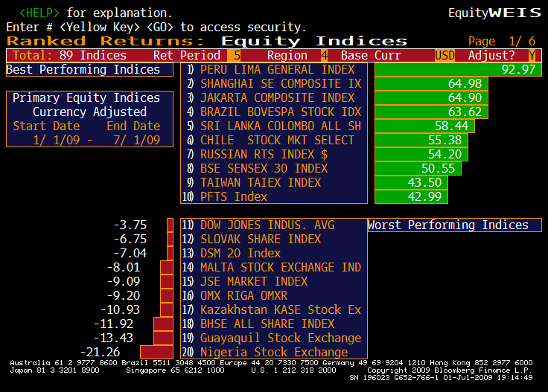The image size is (548, 392).
Task: Click the Currency Adjusted label
Action: pos(89,112)
